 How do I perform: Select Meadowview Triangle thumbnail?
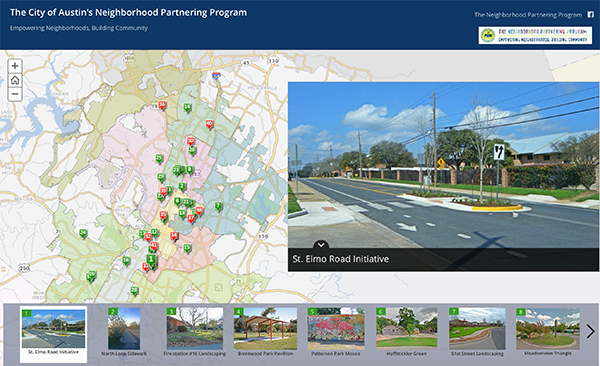(x=548, y=332)
